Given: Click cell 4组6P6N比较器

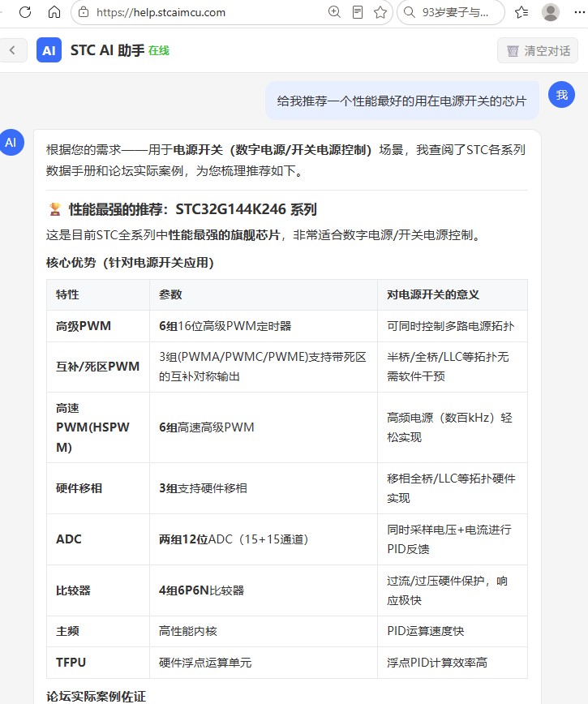Looking at the screenshot, I should click(264, 590).
